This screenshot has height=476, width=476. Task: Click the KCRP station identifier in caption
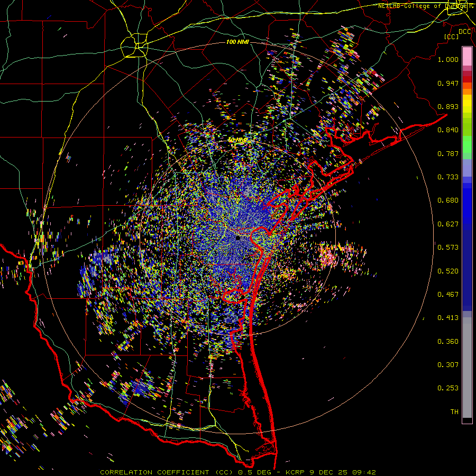pos(295,472)
